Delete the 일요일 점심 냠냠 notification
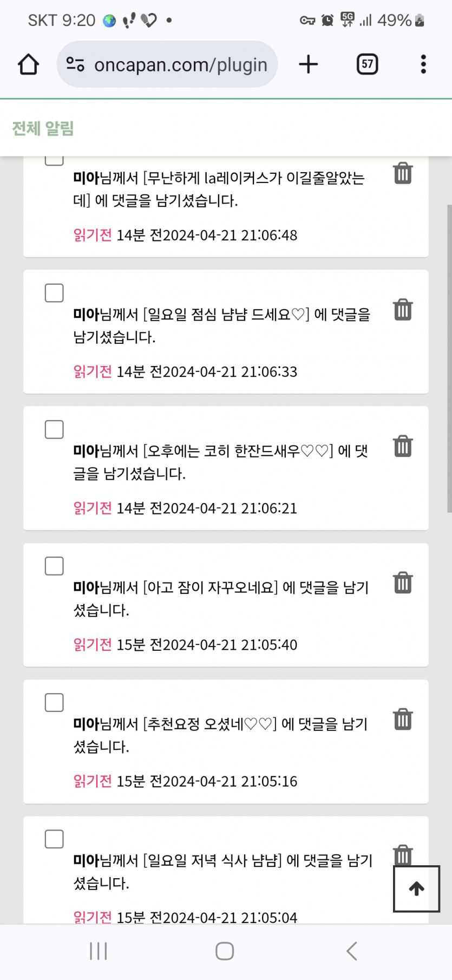Image resolution: width=452 pixels, height=980 pixels. pyautogui.click(x=403, y=310)
